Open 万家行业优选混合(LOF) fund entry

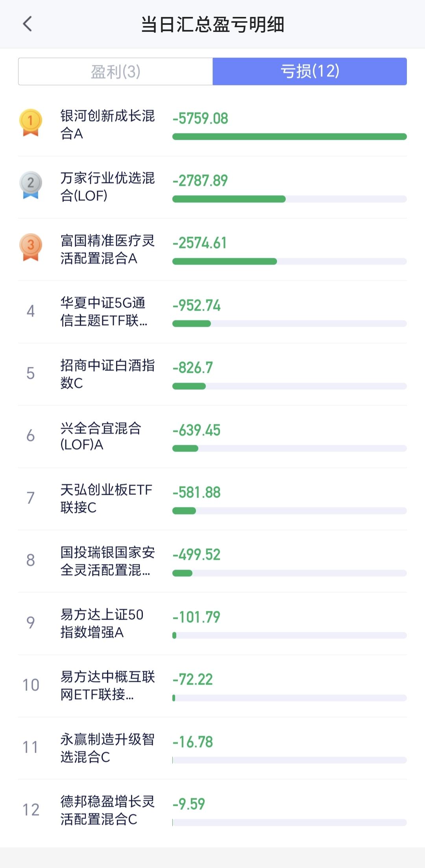107,187
